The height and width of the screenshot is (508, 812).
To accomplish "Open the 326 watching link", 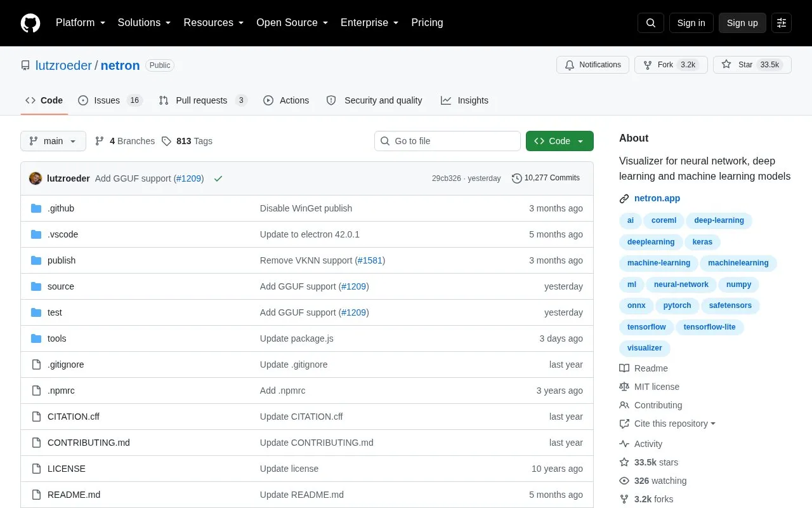I will [653, 481].
